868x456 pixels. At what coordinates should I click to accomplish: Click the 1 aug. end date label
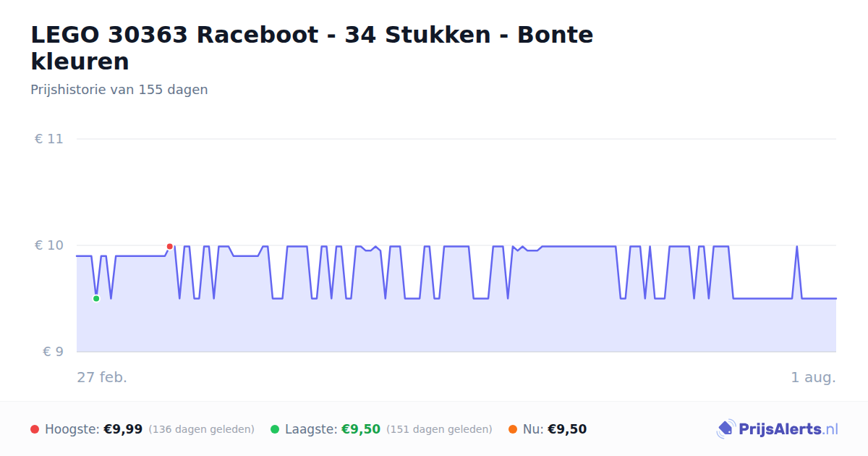click(813, 377)
